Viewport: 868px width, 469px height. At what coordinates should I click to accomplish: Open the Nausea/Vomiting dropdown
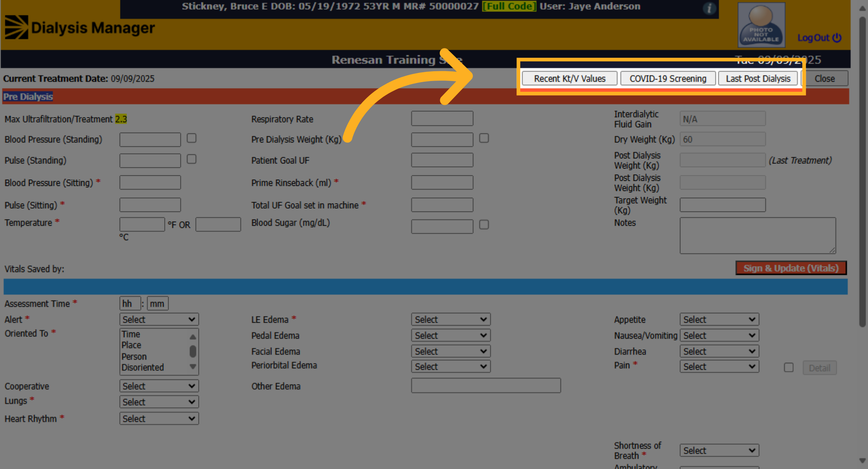tap(719, 335)
